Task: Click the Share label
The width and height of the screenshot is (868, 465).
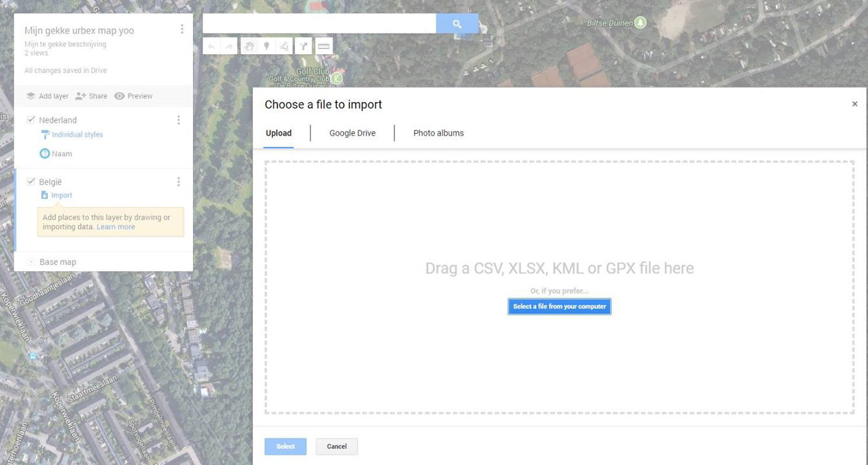Action: [98, 96]
